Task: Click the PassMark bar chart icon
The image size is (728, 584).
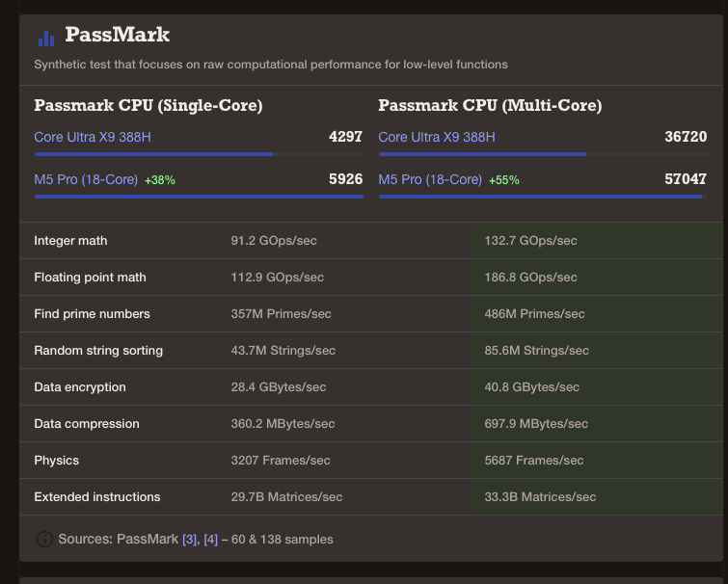Action: (46, 39)
